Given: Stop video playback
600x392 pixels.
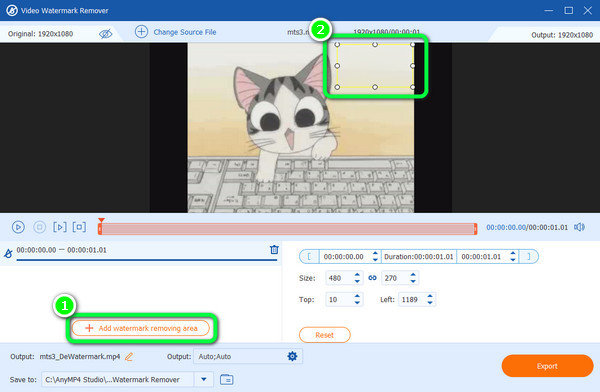Looking at the screenshot, I should pos(39,227).
